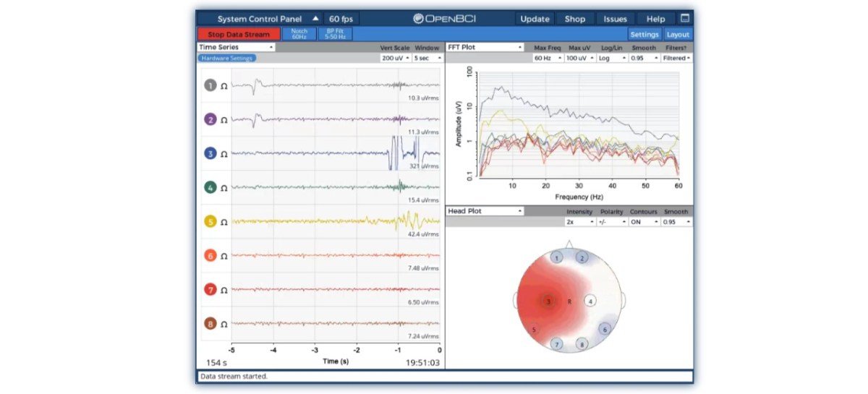Viewport: 868px width, 394px height.
Task: Open the Time Series widget selector
Action: 236,47
